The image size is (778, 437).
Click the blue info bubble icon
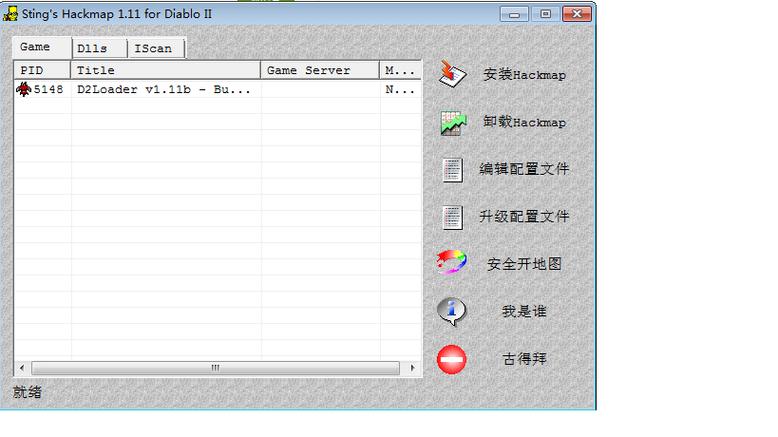coord(452,311)
